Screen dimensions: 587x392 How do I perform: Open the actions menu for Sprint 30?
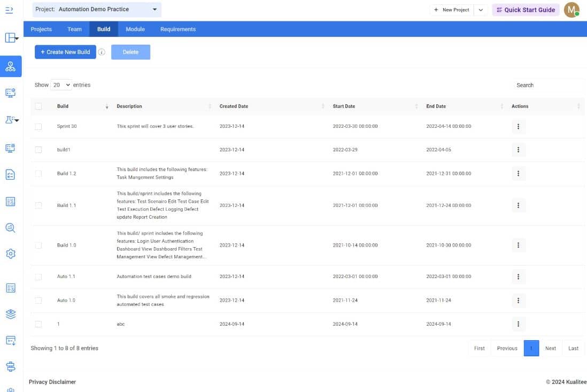[518, 127]
